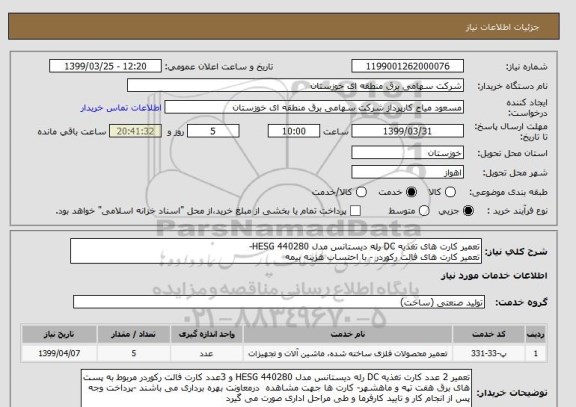This screenshot has height=407, width=576.
Task: Click the remaining time field 20:41:32
Action: pyautogui.click(x=135, y=131)
